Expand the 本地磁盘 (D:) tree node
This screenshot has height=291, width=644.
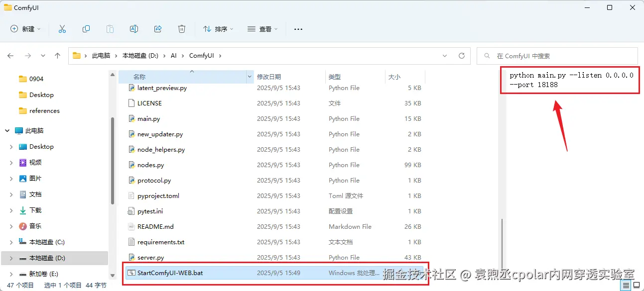click(x=11, y=258)
